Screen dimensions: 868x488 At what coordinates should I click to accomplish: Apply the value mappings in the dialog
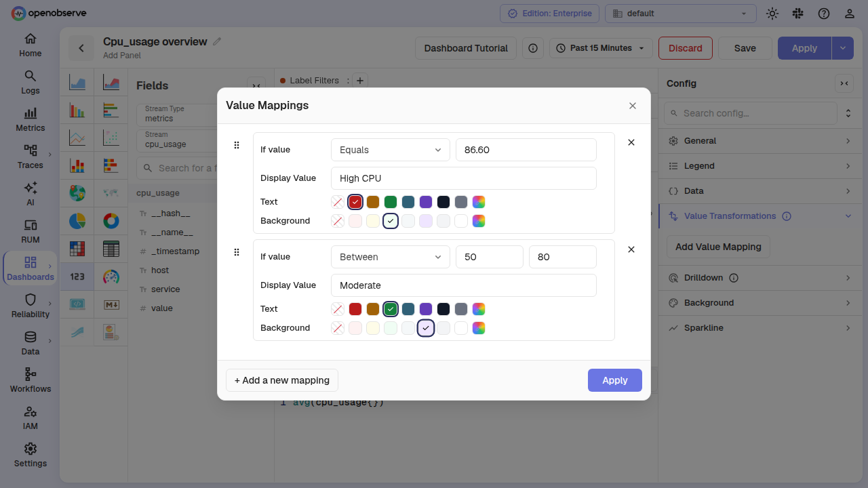[615, 380]
